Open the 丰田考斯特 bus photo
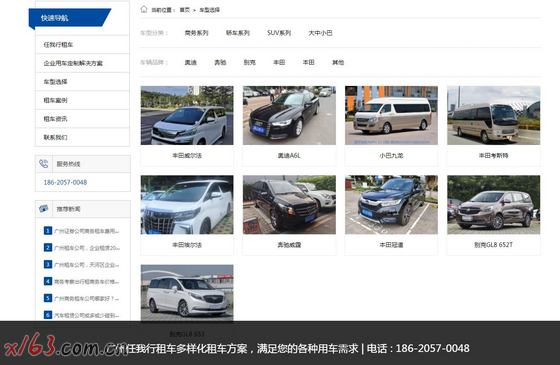Viewport: 560px width, 365px height. tap(494, 115)
